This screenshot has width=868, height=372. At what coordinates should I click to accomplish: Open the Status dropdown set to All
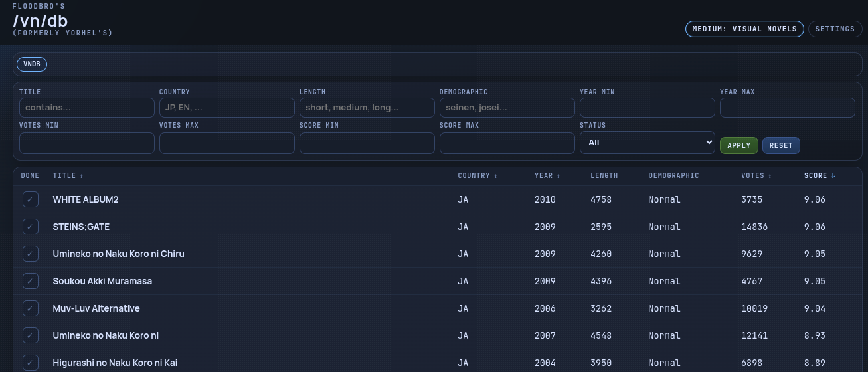click(648, 142)
